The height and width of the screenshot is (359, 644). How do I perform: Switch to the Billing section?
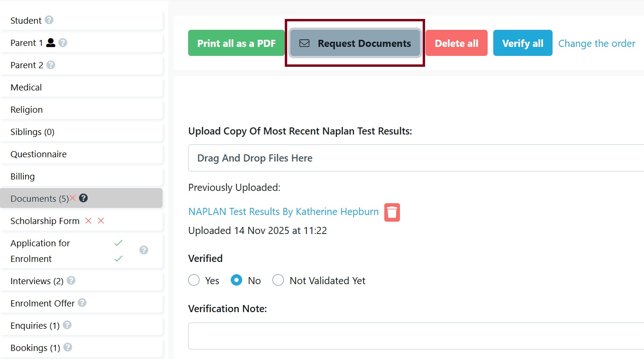coord(22,176)
